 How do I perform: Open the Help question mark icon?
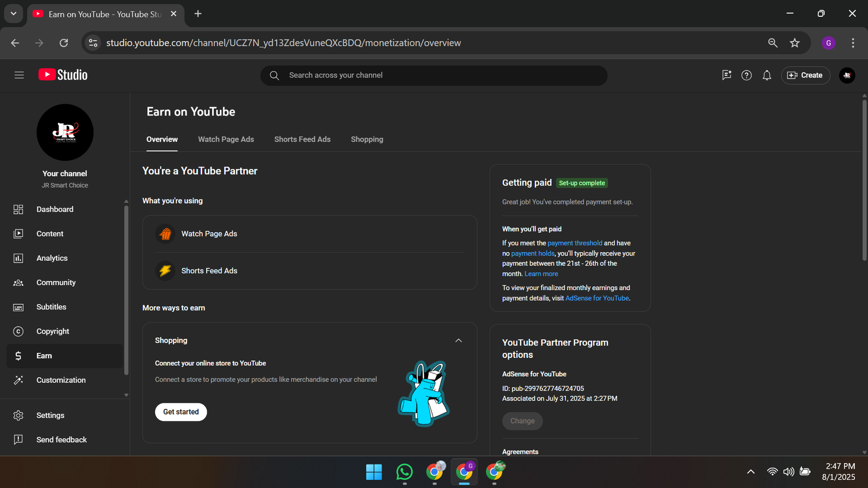pyautogui.click(x=746, y=75)
